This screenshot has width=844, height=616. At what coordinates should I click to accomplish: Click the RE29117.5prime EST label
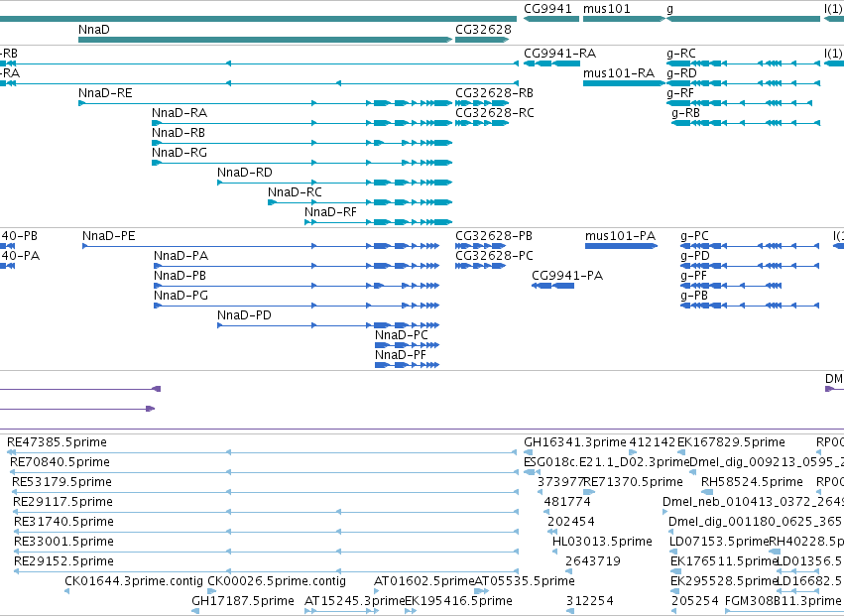62,502
